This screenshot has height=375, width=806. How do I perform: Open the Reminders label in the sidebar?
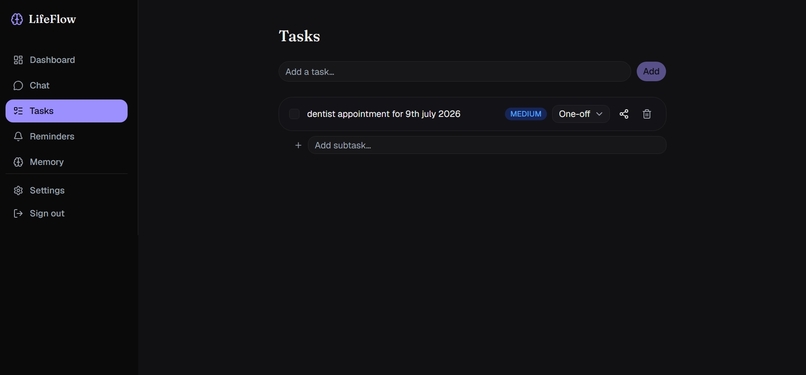click(x=52, y=137)
